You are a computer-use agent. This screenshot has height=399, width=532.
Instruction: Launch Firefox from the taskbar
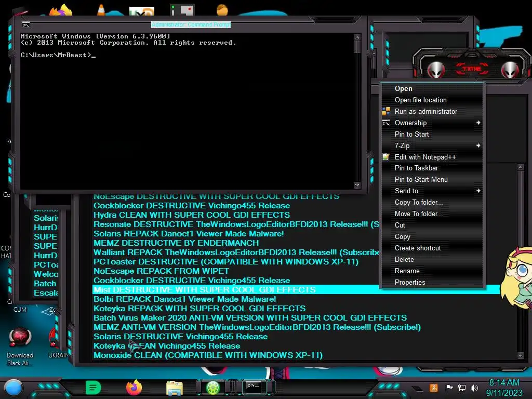134,388
